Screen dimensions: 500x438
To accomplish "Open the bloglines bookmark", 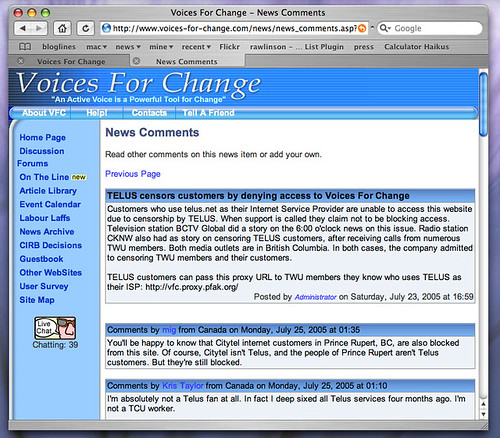I will (x=59, y=47).
